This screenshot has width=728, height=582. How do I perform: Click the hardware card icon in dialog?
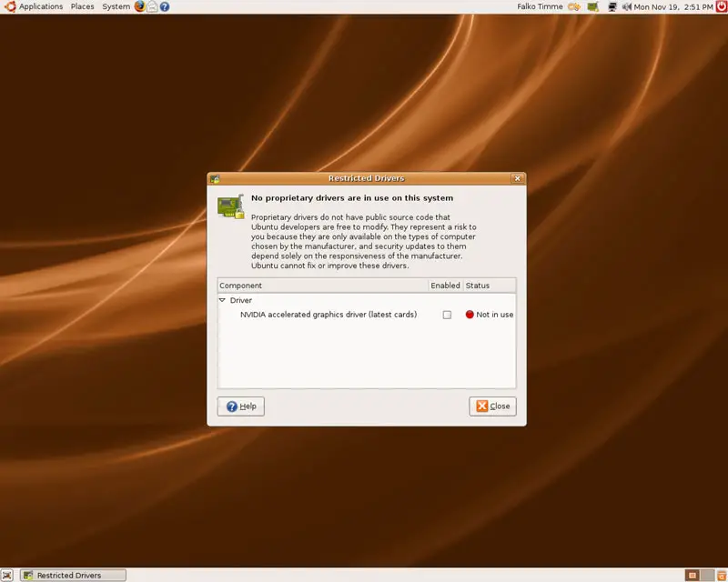click(231, 206)
